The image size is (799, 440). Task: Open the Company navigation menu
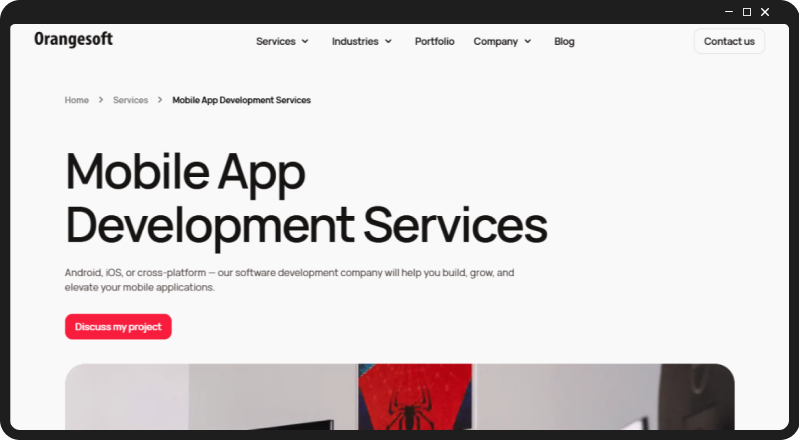click(x=495, y=42)
